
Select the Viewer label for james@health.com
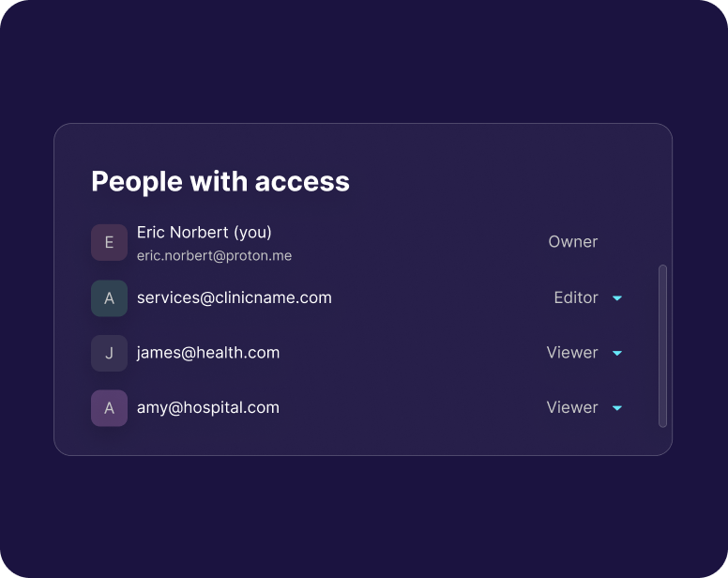coord(571,353)
